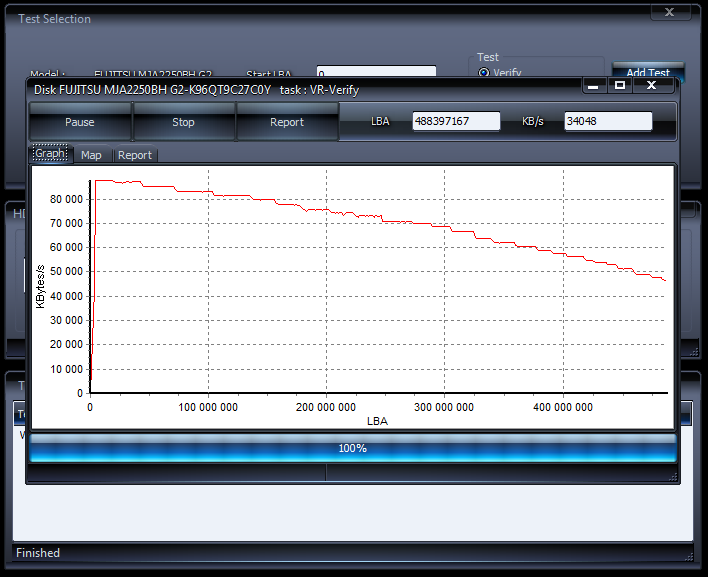Click the Start LBA input field
The width and height of the screenshot is (708, 577).
coord(376,72)
